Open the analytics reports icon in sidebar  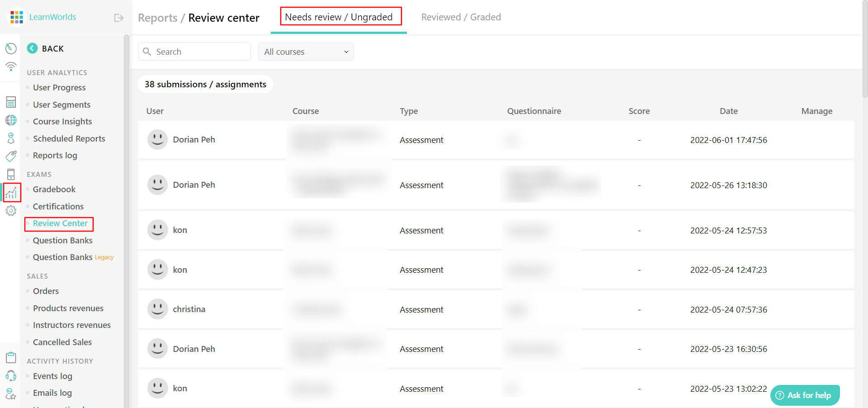(11, 192)
